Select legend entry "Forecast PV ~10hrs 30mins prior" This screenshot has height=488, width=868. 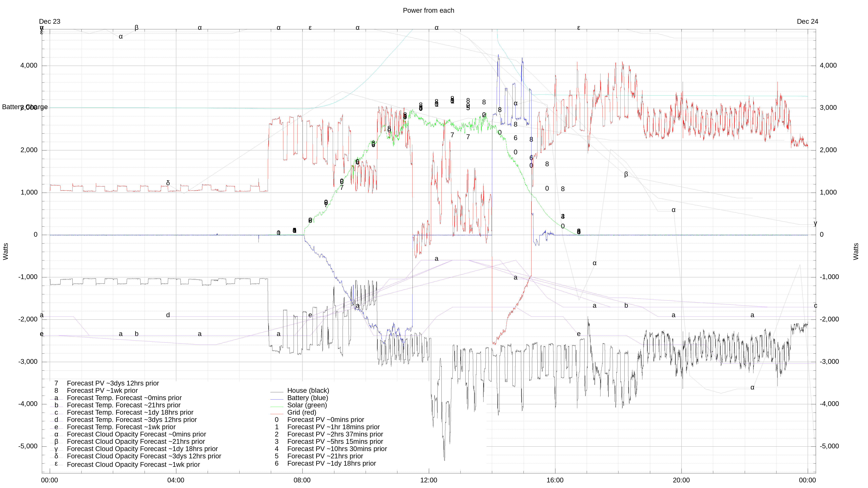337,449
